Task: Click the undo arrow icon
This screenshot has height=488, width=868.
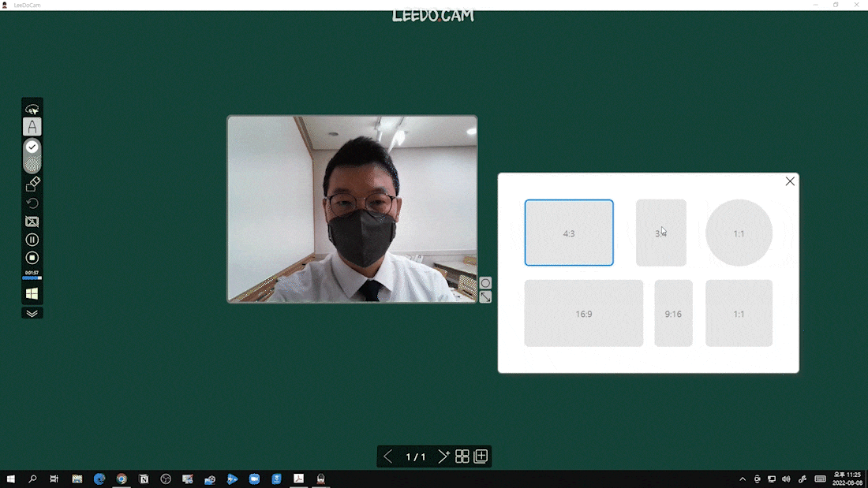Action: 32,203
